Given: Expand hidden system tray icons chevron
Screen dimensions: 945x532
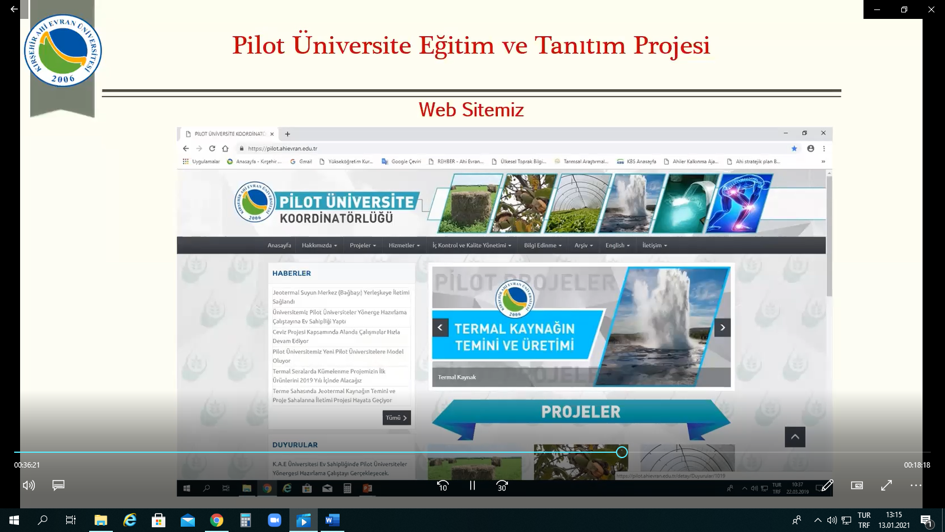Looking at the screenshot, I should [817, 520].
